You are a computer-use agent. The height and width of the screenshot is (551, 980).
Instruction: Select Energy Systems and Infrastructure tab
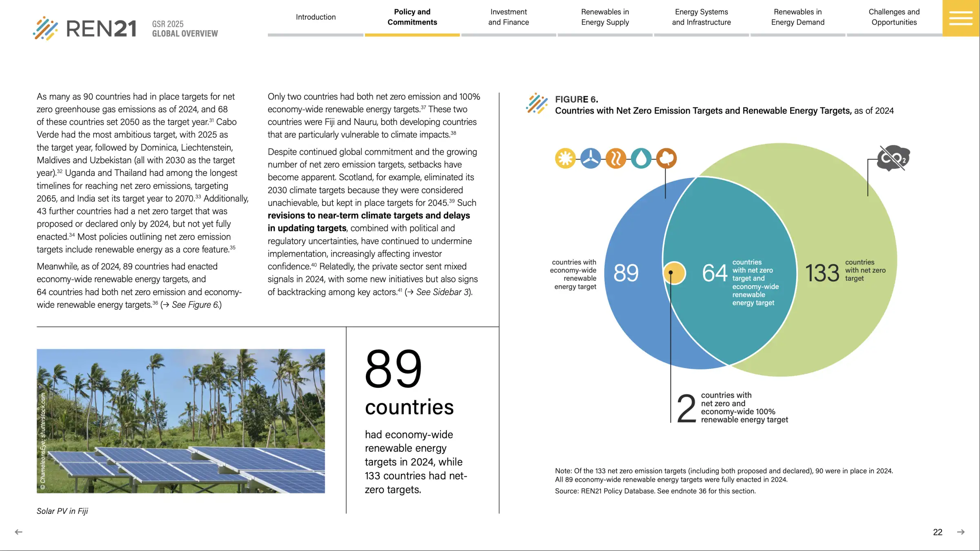point(701,17)
